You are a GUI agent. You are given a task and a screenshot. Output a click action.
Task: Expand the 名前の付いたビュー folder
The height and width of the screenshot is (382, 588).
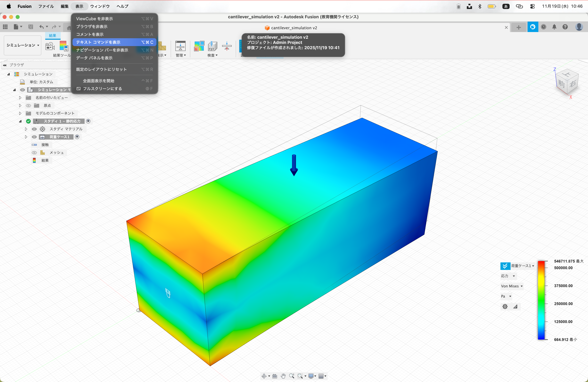(20, 98)
